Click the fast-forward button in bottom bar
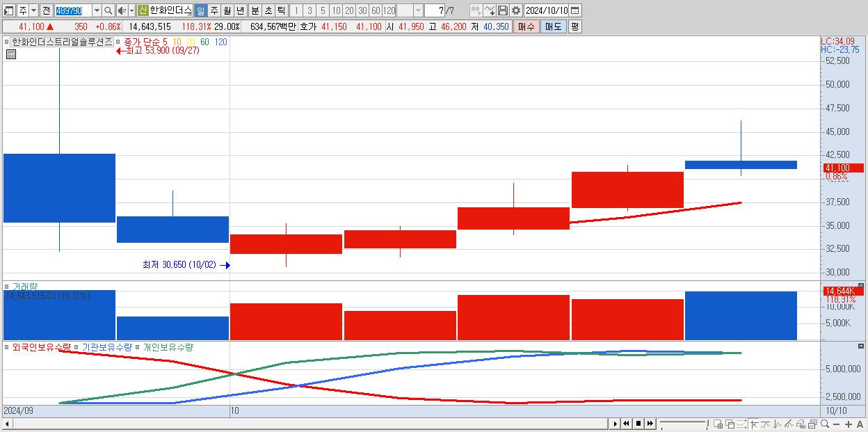This screenshot has height=432, width=868. coord(650,424)
